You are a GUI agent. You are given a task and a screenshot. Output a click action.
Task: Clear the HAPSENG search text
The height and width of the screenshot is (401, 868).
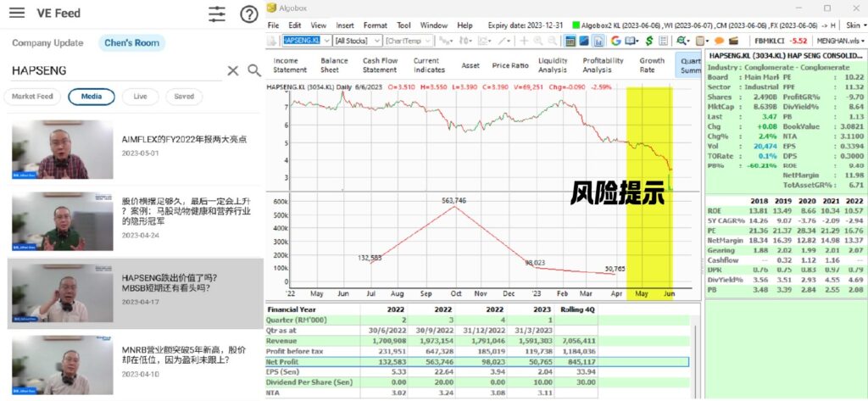pyautogui.click(x=233, y=70)
